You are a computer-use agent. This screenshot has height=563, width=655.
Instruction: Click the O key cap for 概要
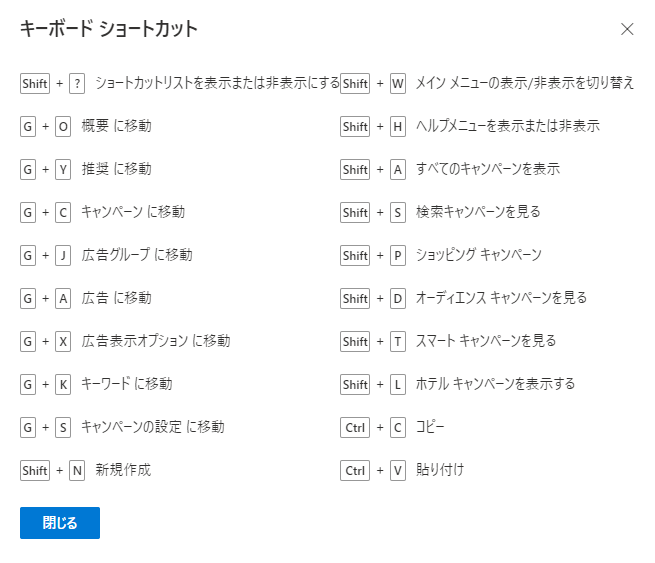click(63, 126)
